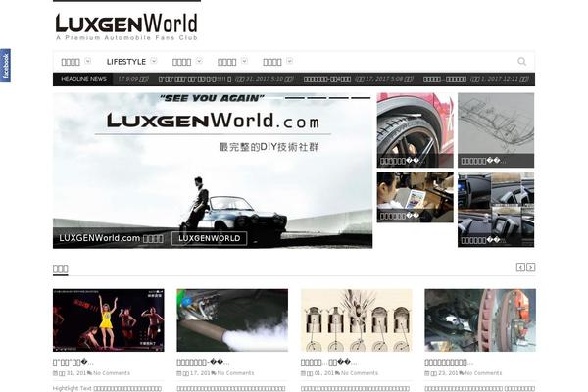Click the LUXGENWorld site logo
This screenshot has height=392, width=588.
[126, 26]
